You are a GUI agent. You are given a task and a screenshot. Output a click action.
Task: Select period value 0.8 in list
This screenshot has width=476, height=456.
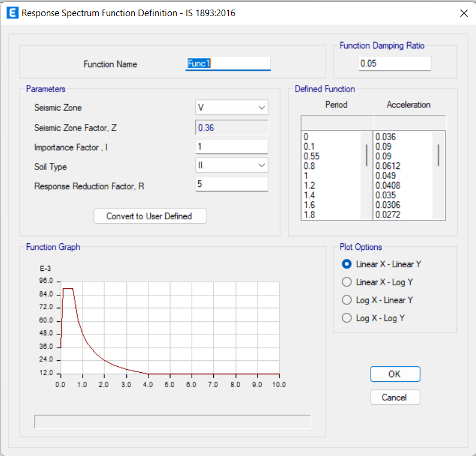(x=310, y=166)
